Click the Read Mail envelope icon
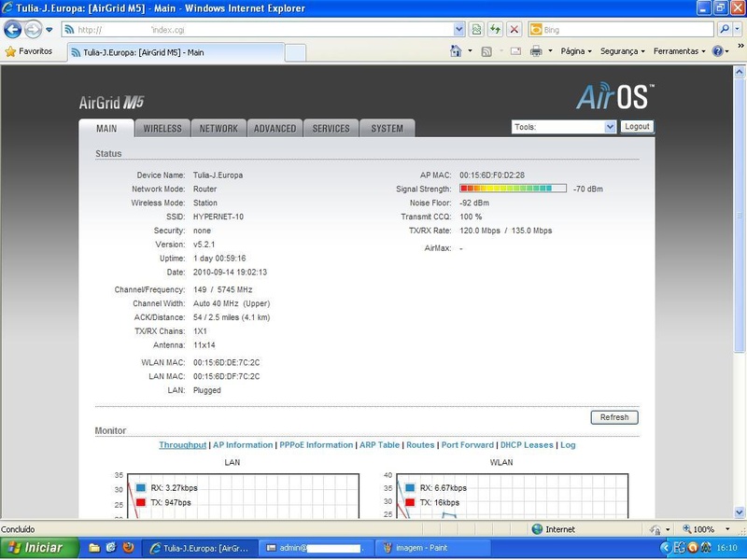747x560 pixels. tap(515, 51)
